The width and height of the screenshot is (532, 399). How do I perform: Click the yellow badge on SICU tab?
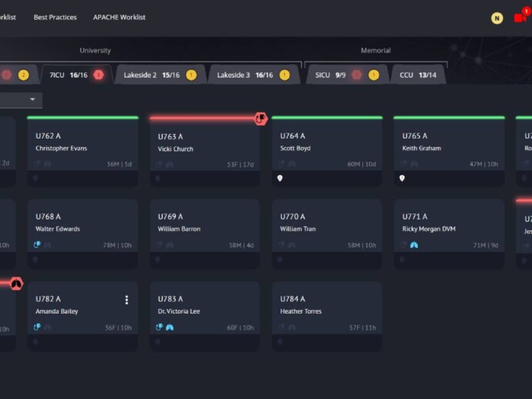coord(373,75)
